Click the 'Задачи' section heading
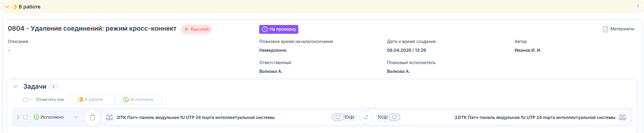Screen dimensions: 644x133 coord(35,87)
